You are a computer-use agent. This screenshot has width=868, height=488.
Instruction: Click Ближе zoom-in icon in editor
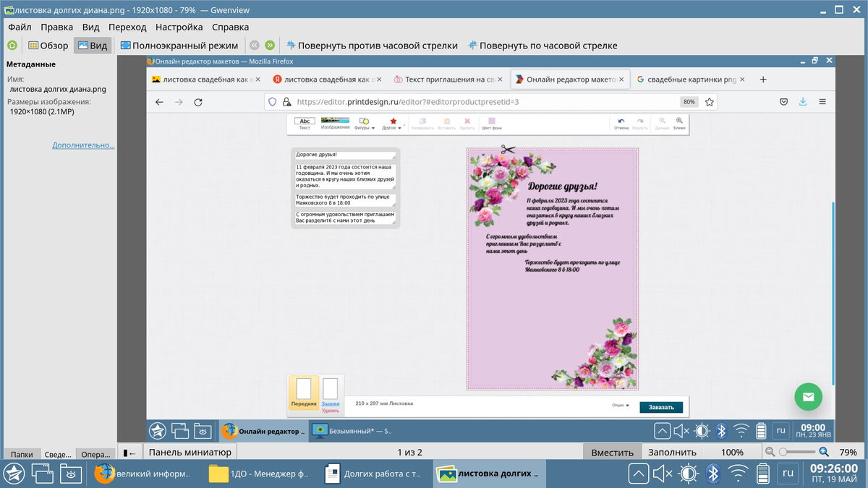click(x=679, y=124)
